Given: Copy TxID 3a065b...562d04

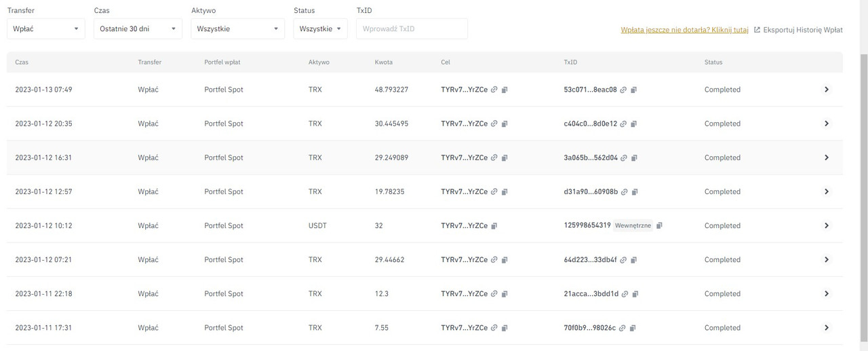Looking at the screenshot, I should (x=635, y=158).
